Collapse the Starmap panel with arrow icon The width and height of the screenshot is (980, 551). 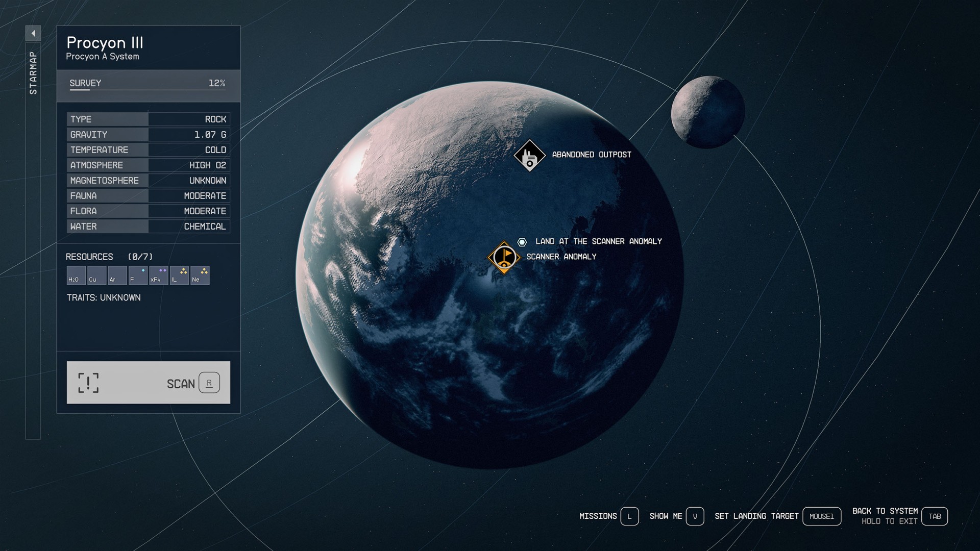pos(33,34)
